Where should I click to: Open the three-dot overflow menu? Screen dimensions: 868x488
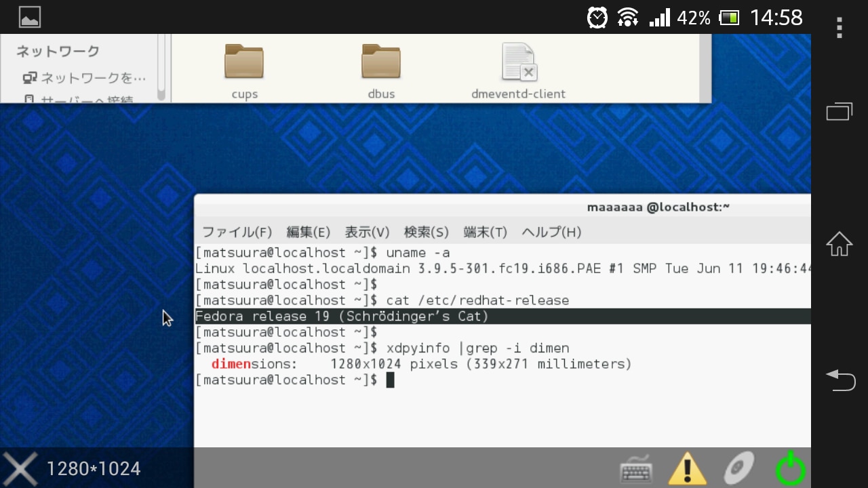coord(840,28)
